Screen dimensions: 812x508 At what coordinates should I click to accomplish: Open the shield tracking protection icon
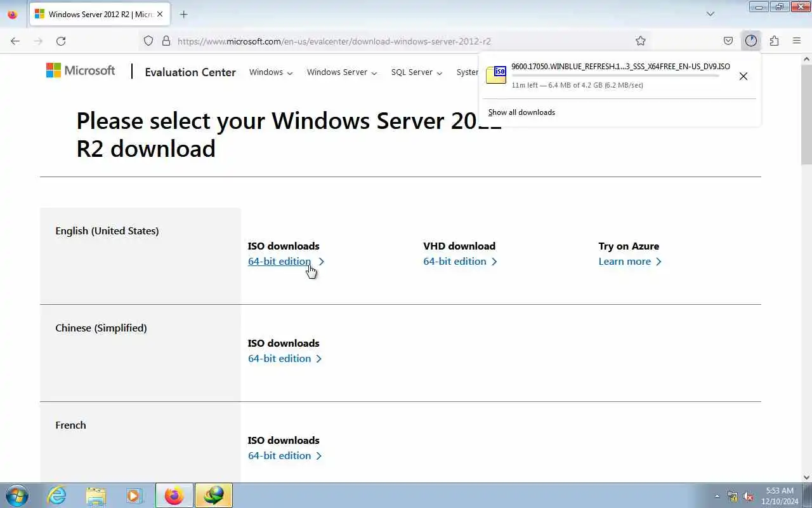(148, 41)
